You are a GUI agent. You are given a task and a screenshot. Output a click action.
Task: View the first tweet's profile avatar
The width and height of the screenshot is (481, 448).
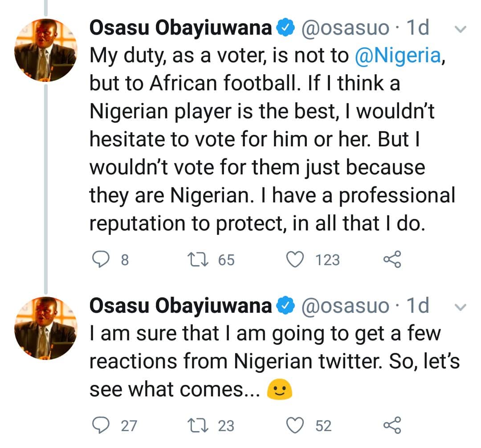click(x=46, y=50)
